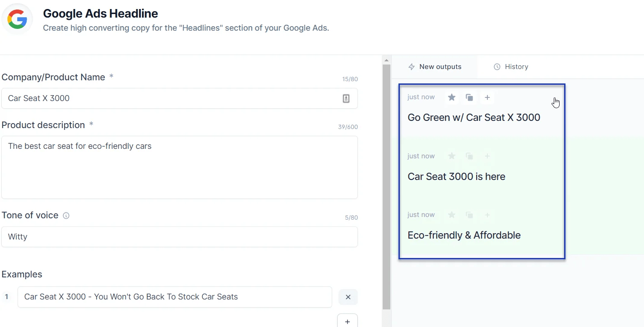This screenshot has height=327, width=644.
Task: Select the 'Eco-friendly & Affordable' headline
Action: point(464,235)
